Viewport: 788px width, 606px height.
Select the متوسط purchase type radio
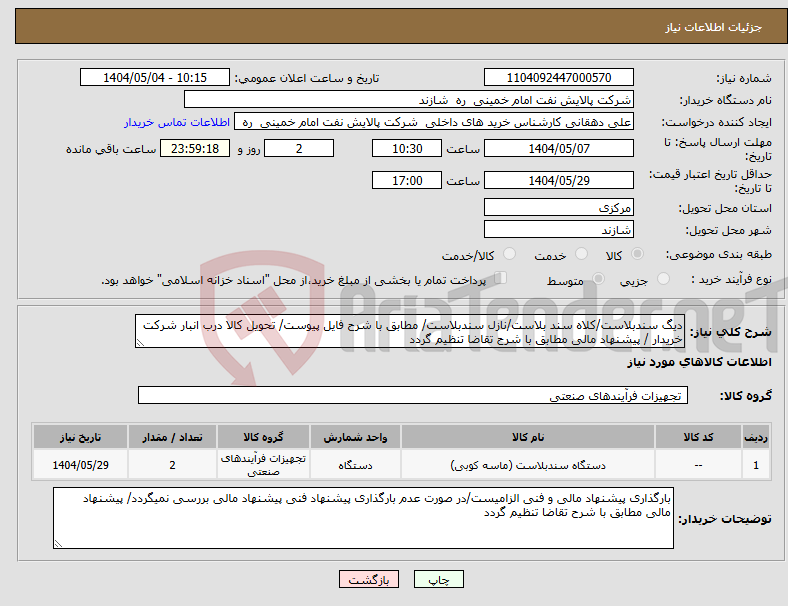[598, 278]
